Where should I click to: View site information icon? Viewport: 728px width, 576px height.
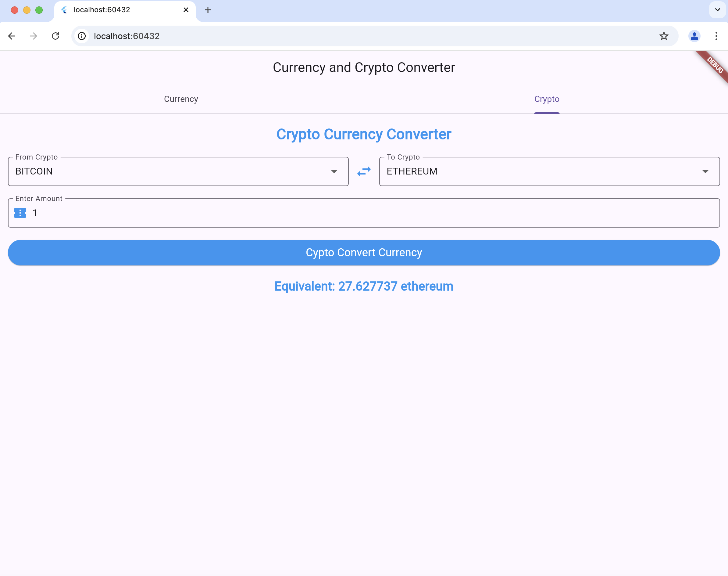tap(82, 36)
